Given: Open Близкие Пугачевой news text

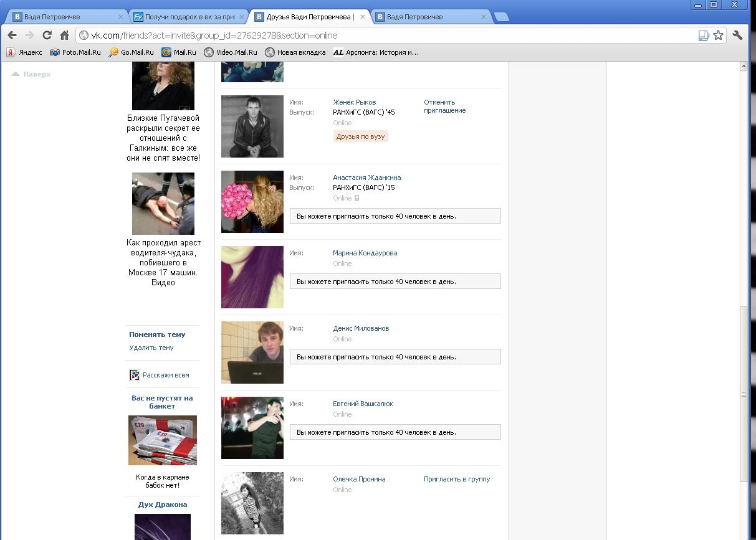Looking at the screenshot, I should (163, 138).
